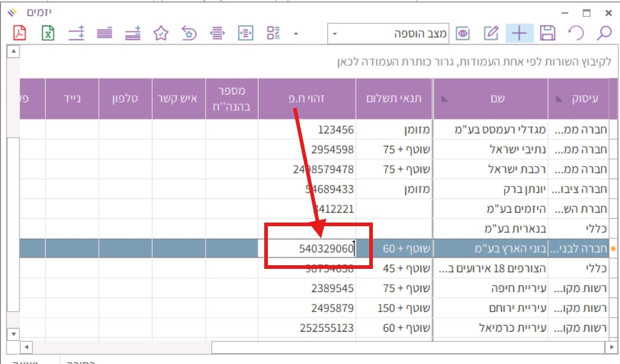Screen dimensions: 620x364
Task: Open search with the magnifying glass
Action: click(604, 34)
